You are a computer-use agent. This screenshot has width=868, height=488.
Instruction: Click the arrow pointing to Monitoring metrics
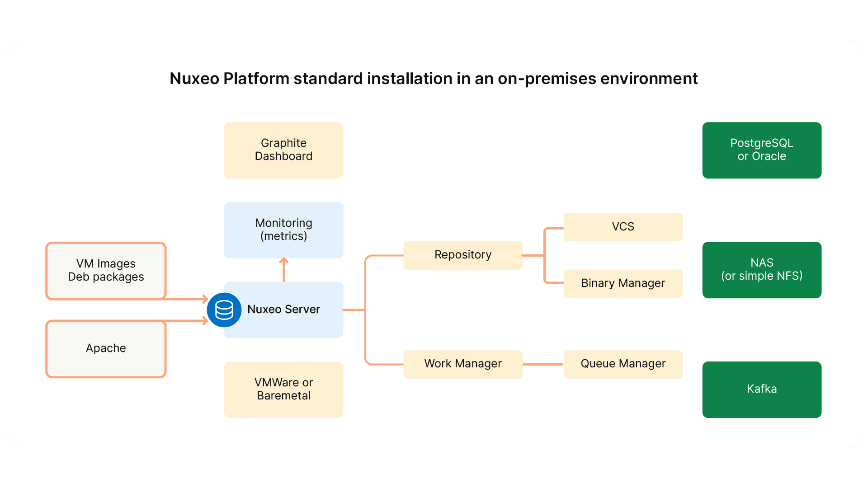pos(283,270)
